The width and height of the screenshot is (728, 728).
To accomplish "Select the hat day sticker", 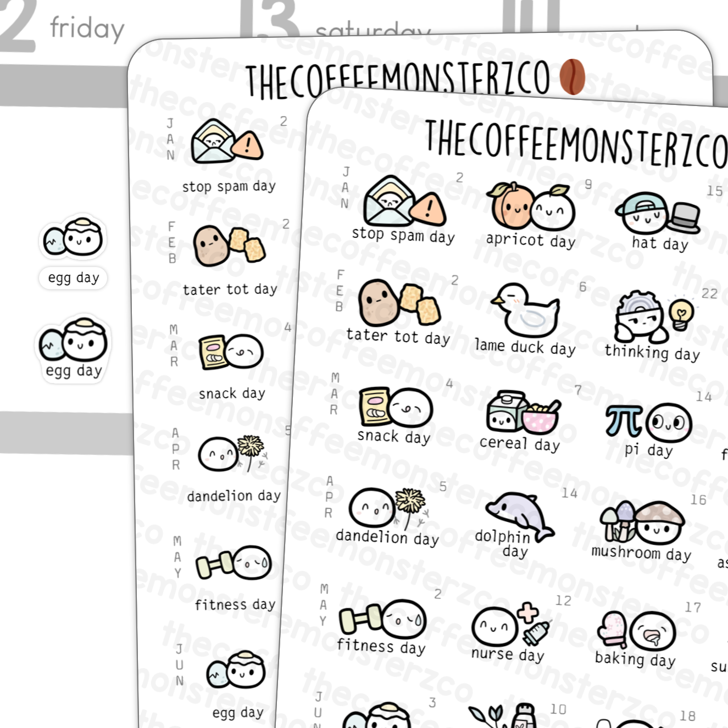I will (x=658, y=220).
